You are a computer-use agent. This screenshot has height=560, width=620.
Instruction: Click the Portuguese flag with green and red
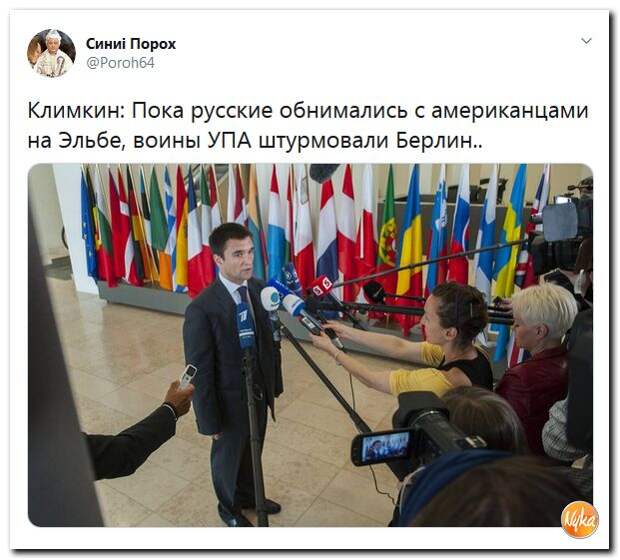click(386, 237)
